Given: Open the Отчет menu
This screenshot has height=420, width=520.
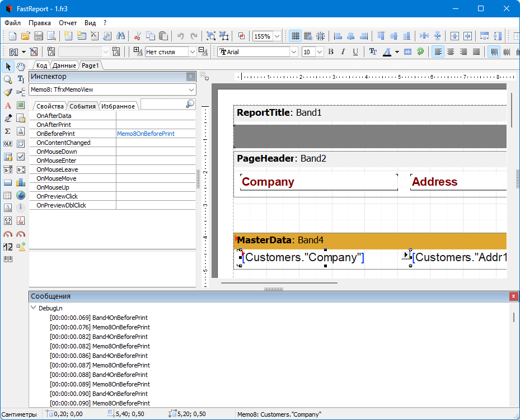Looking at the screenshot, I should coord(68,23).
